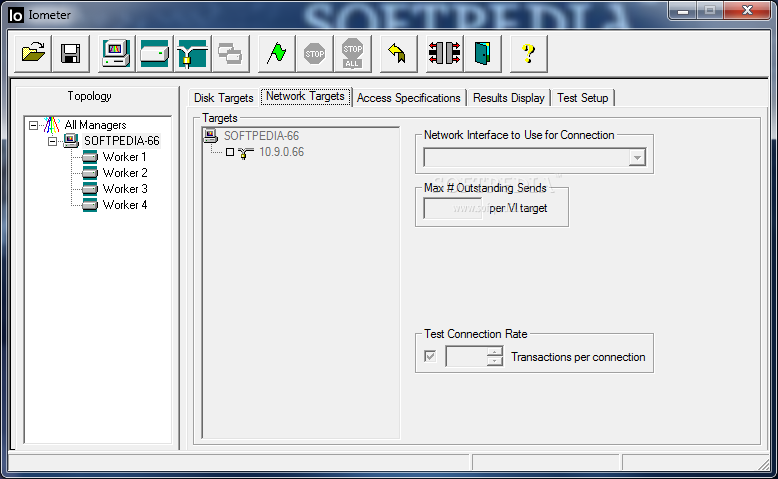
Task: Toggle the Test Connection Rate checkbox
Action: tap(430, 356)
